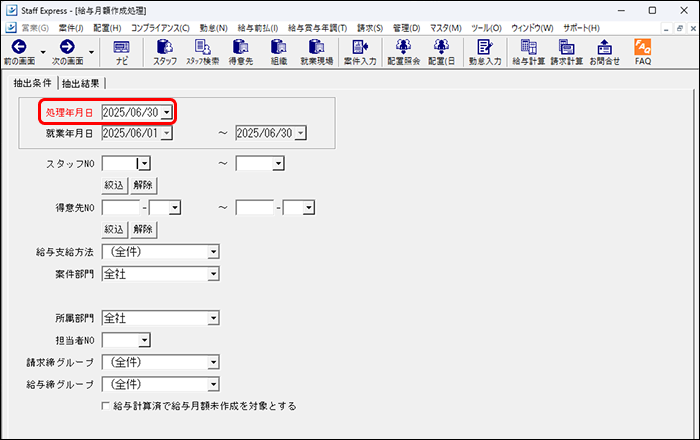This screenshot has width=700, height=440.
Task: Open the 勤怠(N) menu
Action: pos(213,28)
